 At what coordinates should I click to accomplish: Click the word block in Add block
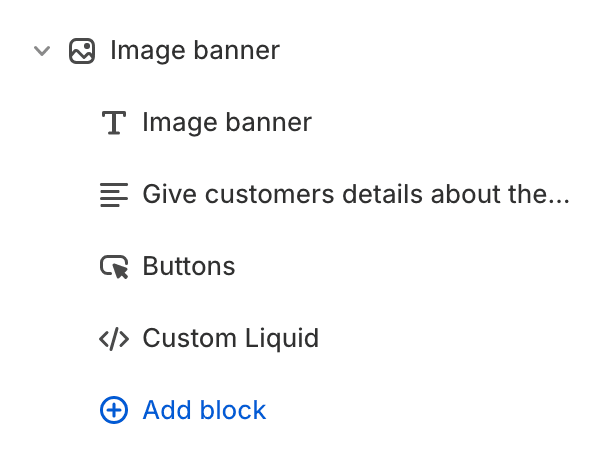click(x=233, y=410)
